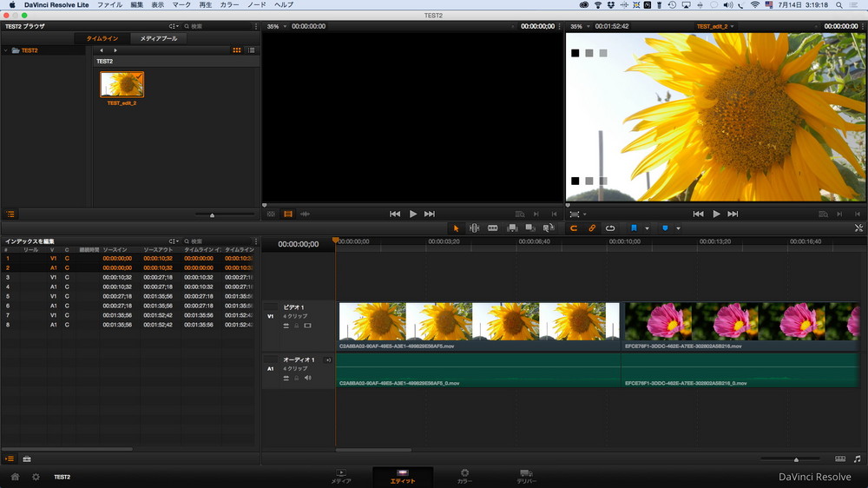Open the edit index options dropdown
This screenshot has width=868, height=488.
[174, 241]
